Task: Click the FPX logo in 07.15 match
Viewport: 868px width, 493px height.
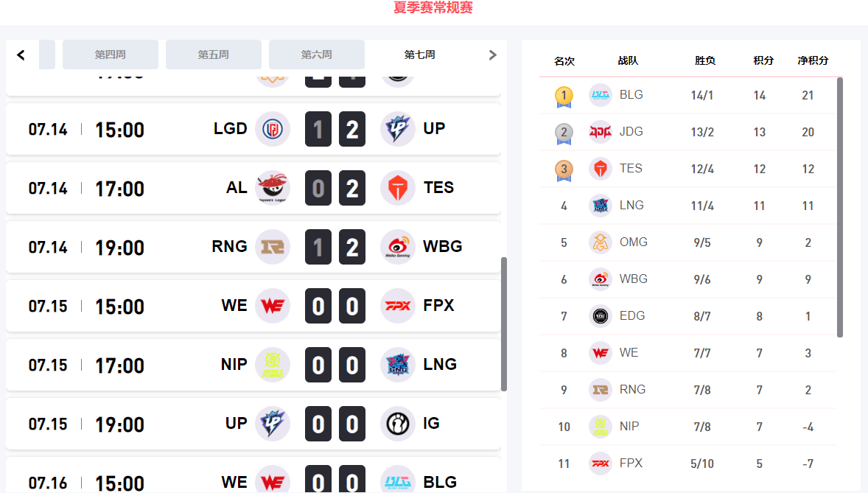Action: click(398, 306)
